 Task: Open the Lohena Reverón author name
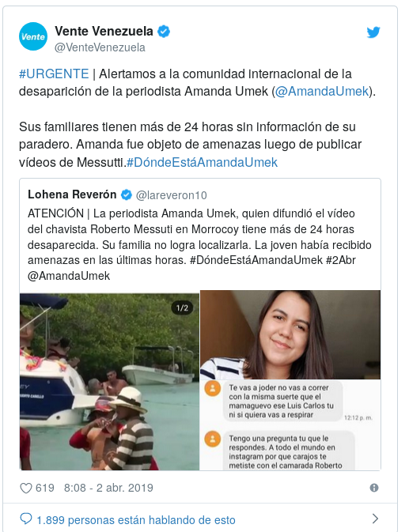coord(72,194)
